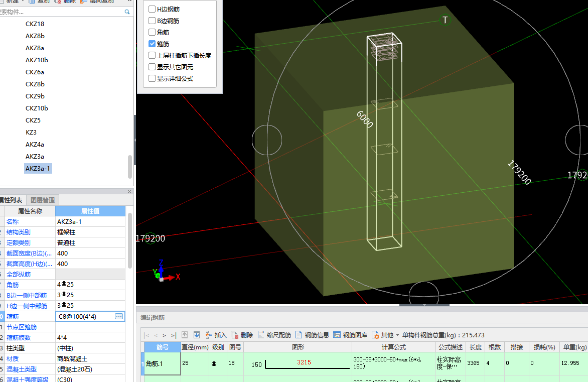The height and width of the screenshot is (382, 588).
Task: Select component AKZ4a in the list
Action: pyautogui.click(x=35, y=145)
